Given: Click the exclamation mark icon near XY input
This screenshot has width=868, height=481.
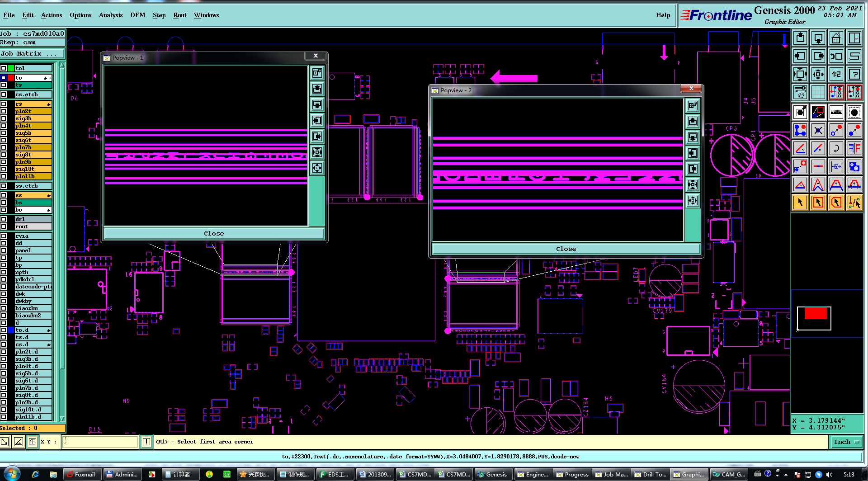Looking at the screenshot, I should [146, 442].
